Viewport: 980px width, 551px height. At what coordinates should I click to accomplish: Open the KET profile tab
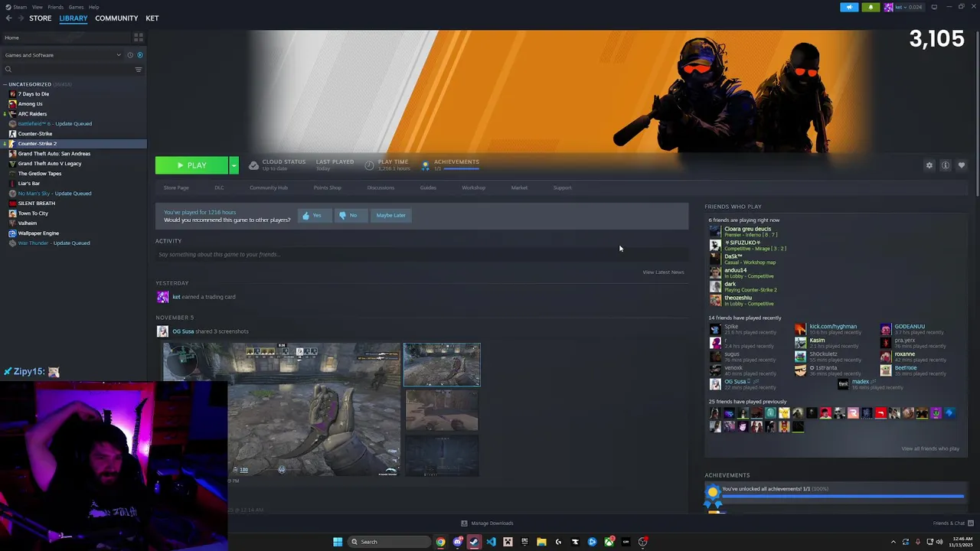click(x=152, y=18)
